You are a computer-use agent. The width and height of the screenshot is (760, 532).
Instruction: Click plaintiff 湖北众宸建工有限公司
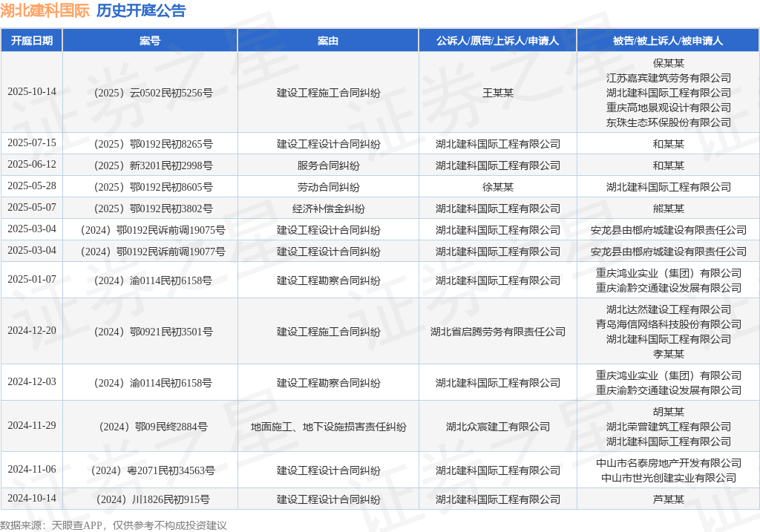point(498,427)
